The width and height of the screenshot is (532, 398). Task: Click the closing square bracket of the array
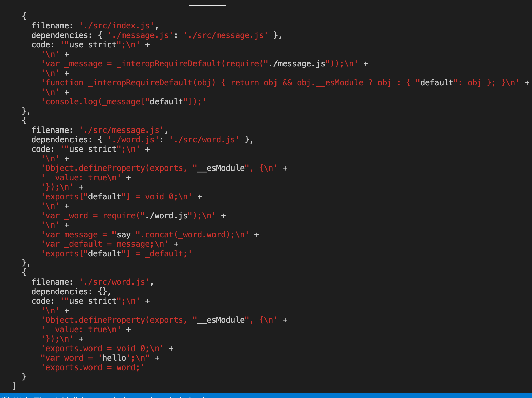(x=14, y=386)
